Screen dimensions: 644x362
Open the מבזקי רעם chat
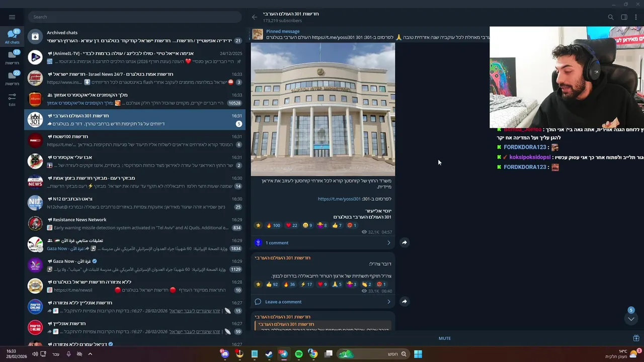pyautogui.click(x=135, y=182)
